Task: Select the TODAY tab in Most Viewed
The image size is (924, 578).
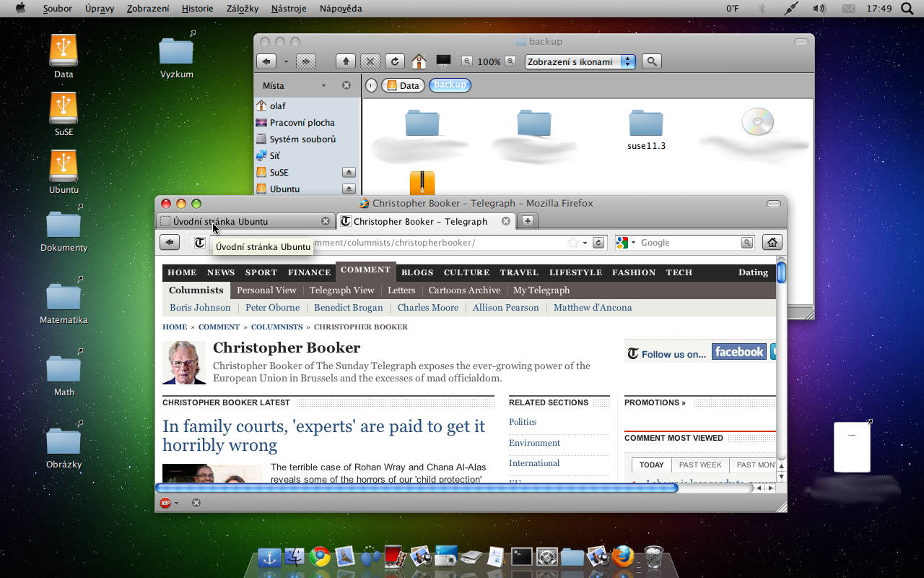Action: tap(652, 465)
